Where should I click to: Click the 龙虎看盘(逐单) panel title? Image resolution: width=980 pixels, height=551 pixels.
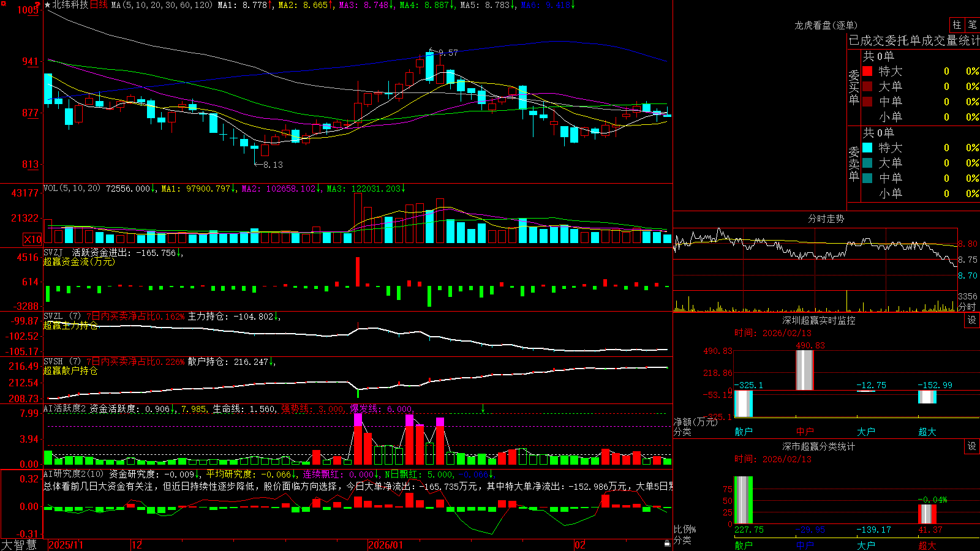tap(826, 25)
